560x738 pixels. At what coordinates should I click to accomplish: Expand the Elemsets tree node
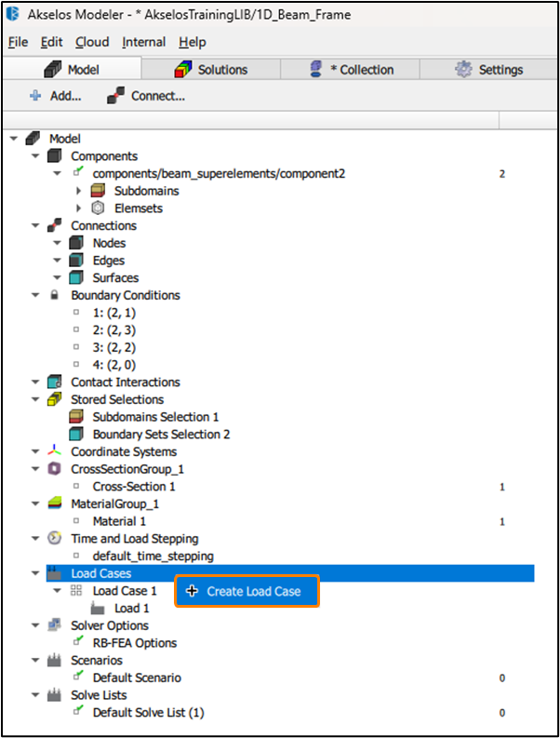[x=78, y=208]
